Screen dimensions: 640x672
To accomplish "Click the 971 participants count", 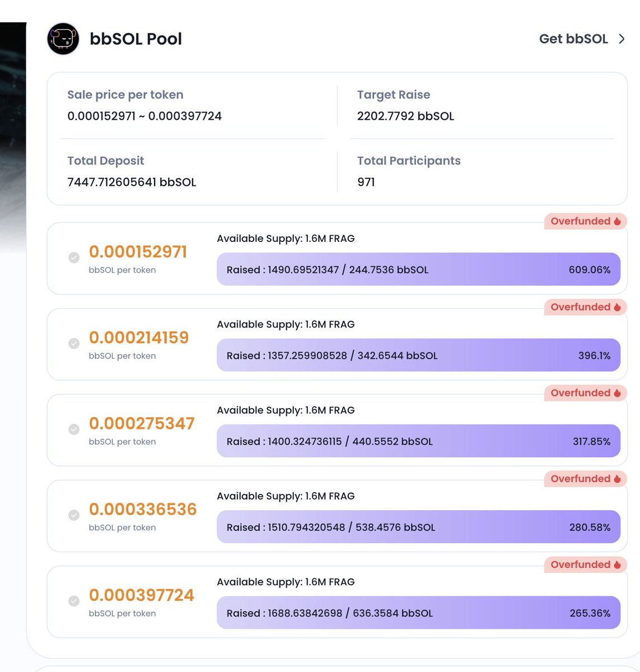I will 366,182.
